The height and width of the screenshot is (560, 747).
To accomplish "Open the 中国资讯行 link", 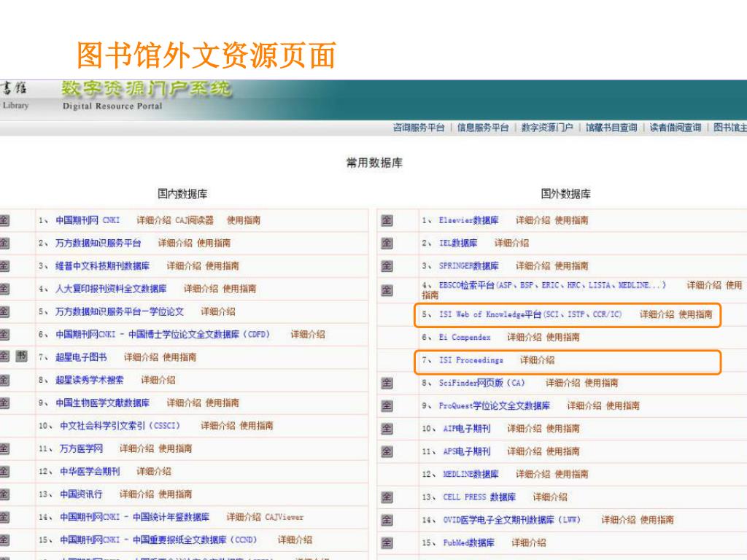I will pos(81,494).
